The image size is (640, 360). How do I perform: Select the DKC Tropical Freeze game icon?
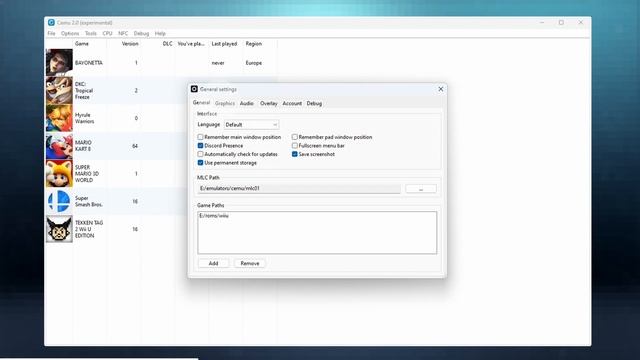[59, 90]
